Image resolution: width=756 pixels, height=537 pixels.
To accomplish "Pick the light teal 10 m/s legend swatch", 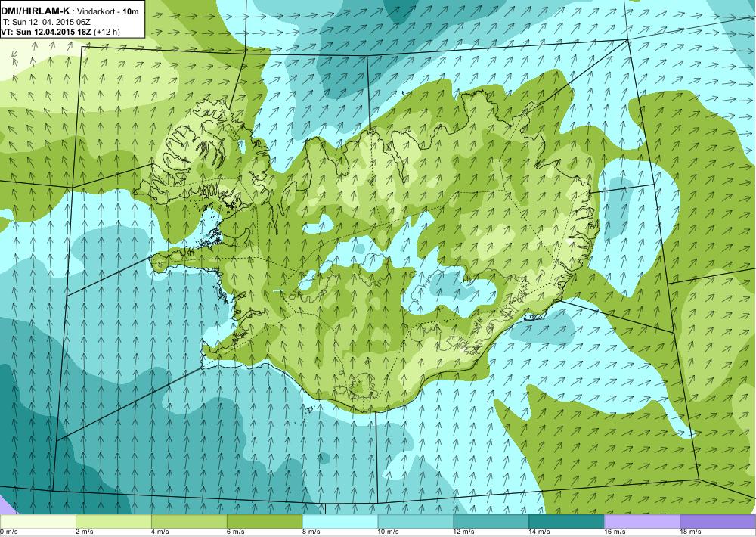I will tap(416, 522).
